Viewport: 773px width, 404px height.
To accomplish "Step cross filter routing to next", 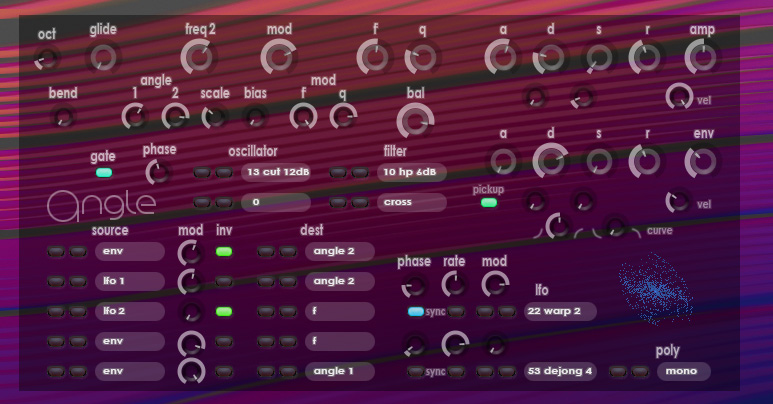I will click(359, 202).
